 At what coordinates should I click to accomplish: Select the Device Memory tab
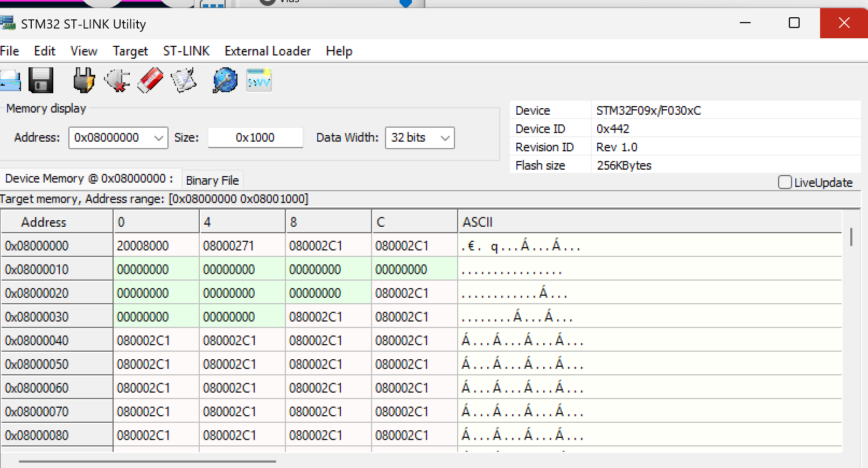(89, 179)
